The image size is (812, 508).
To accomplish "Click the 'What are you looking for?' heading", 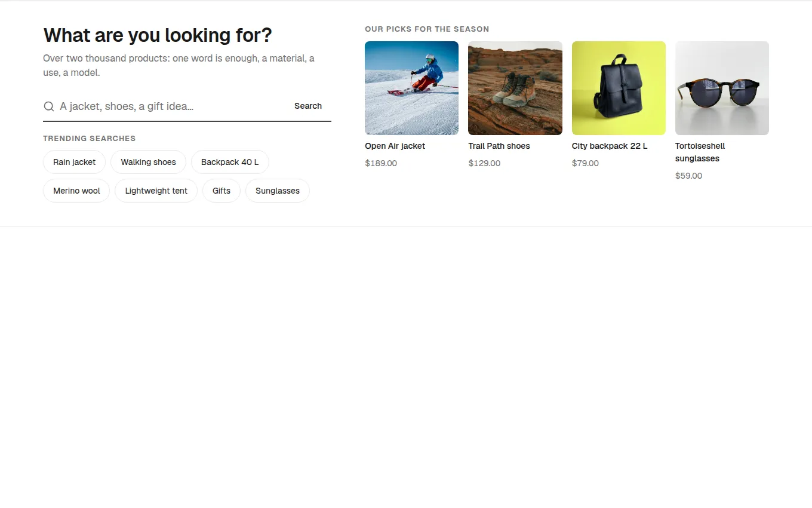I will pos(158,35).
